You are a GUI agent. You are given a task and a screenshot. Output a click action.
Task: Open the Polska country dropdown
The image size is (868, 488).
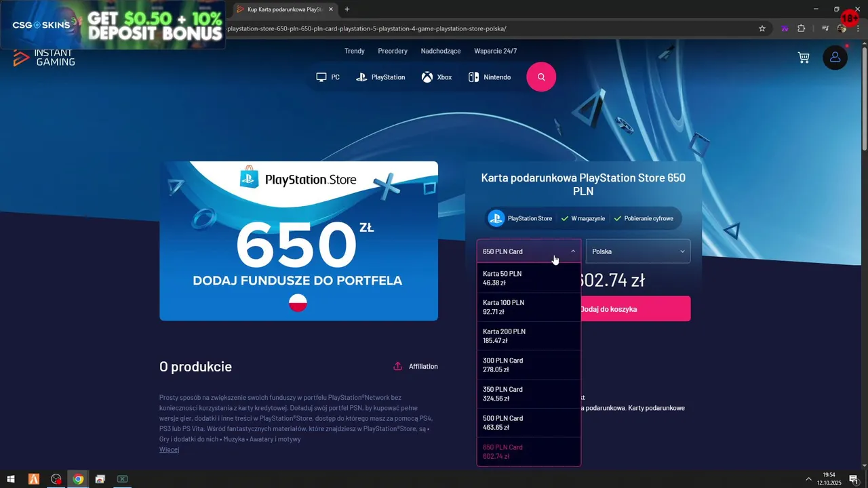[x=638, y=251]
